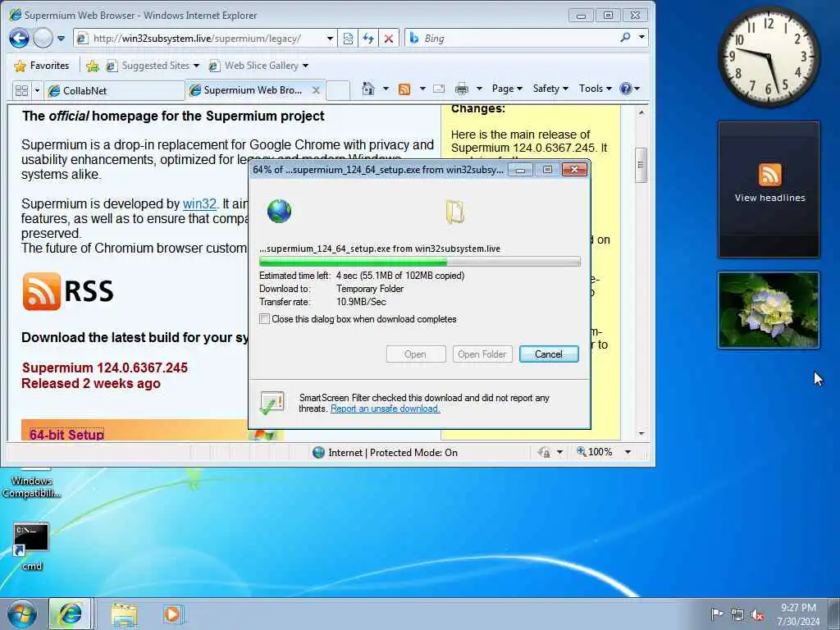Open the Web Slice Gallery favorite
Screen dimensions: 840x630
[258, 66]
